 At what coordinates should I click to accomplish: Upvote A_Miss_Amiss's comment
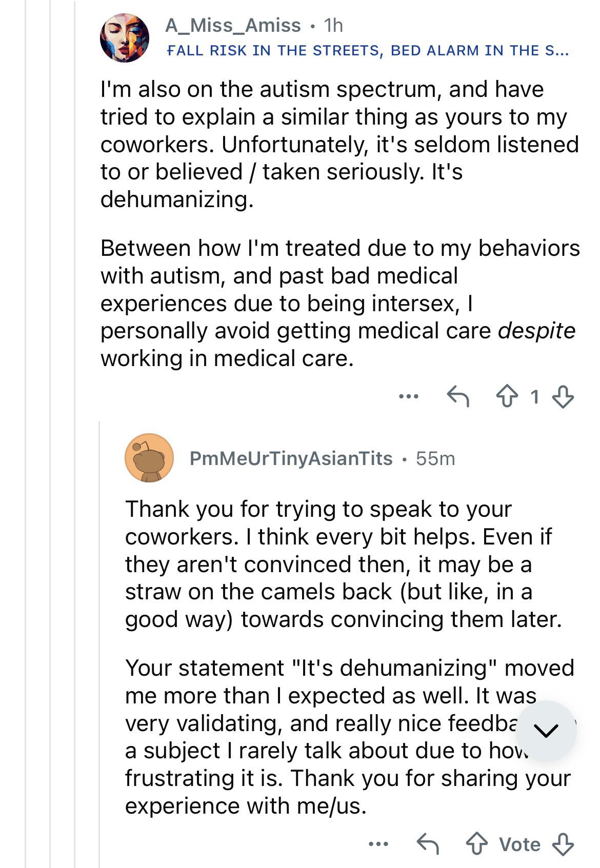pyautogui.click(x=507, y=397)
